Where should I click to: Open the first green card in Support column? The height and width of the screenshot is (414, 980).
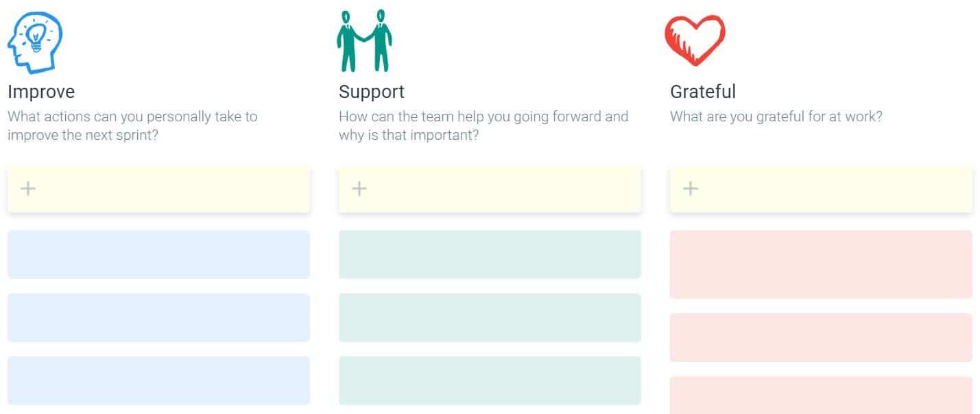click(490, 254)
